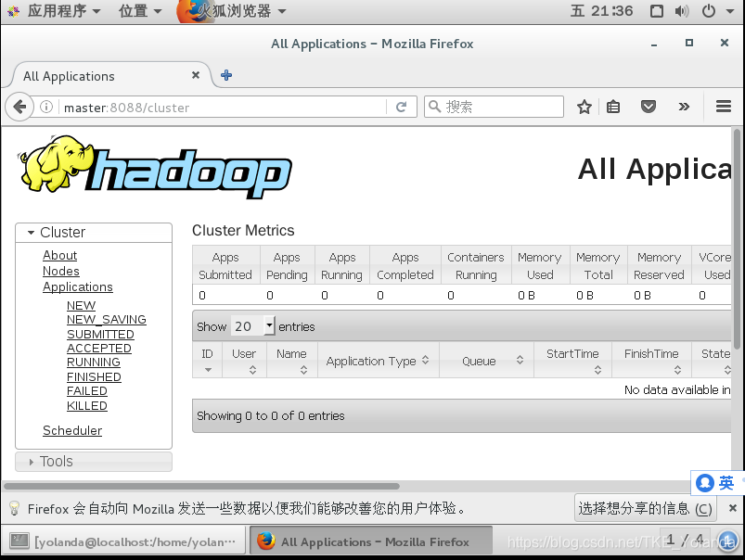This screenshot has width=745, height=560.
Task: Switch to Firefox window in taskbar
Action: pyautogui.click(x=370, y=541)
